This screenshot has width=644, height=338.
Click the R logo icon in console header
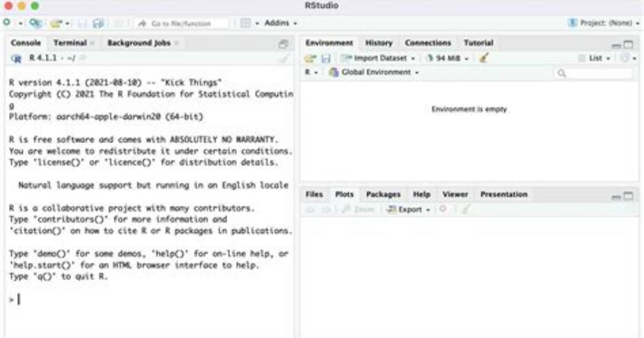tap(17, 58)
